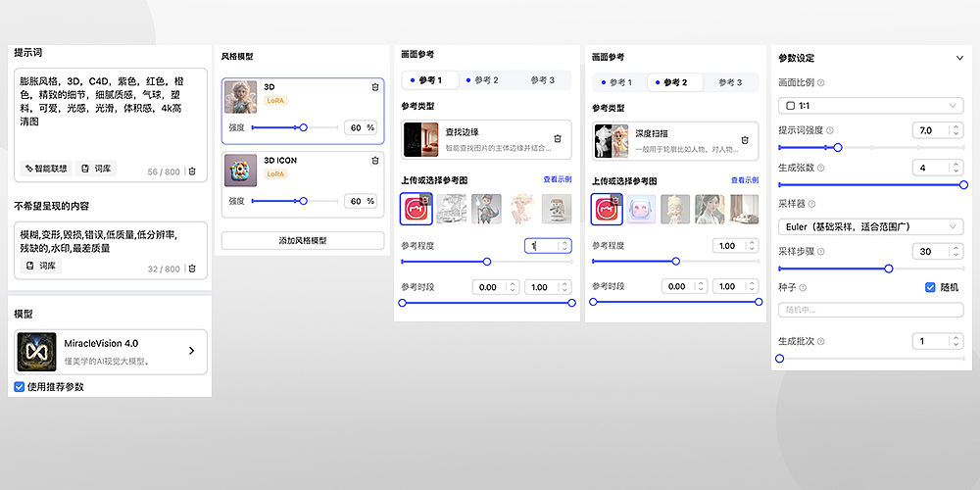Adjust the 提示词强度 slider handle
Image resolution: width=980 pixels, height=490 pixels.
pyautogui.click(x=838, y=148)
